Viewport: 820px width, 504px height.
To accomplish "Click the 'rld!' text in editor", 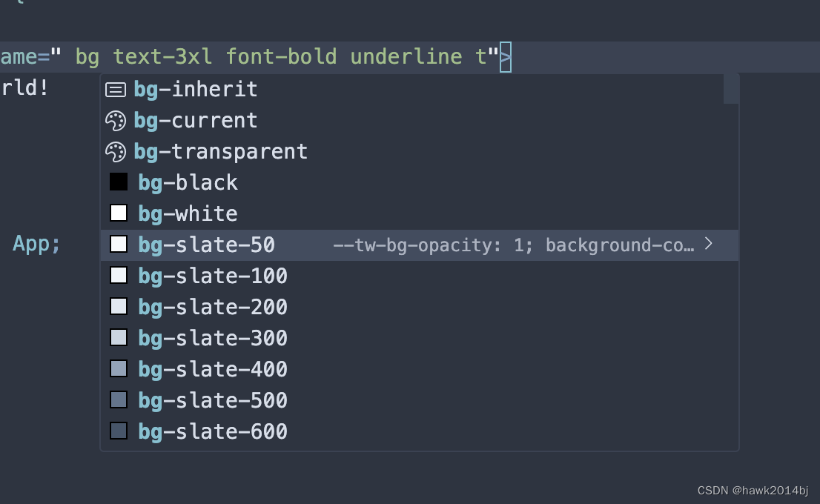I will pyautogui.click(x=24, y=88).
